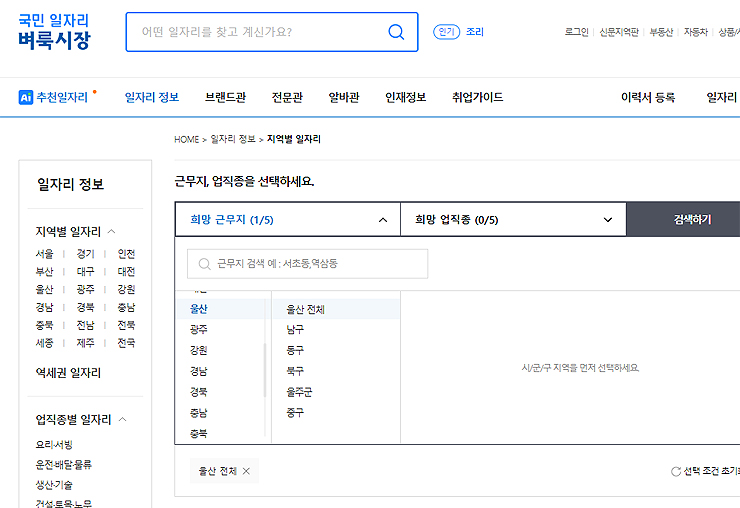
Task: Open the 알바관 menu
Action: (x=344, y=97)
